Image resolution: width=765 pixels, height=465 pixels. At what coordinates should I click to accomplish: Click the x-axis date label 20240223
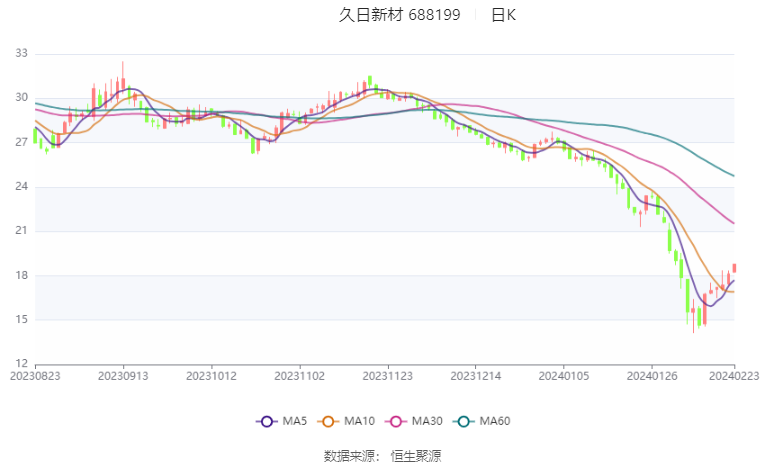pos(734,376)
